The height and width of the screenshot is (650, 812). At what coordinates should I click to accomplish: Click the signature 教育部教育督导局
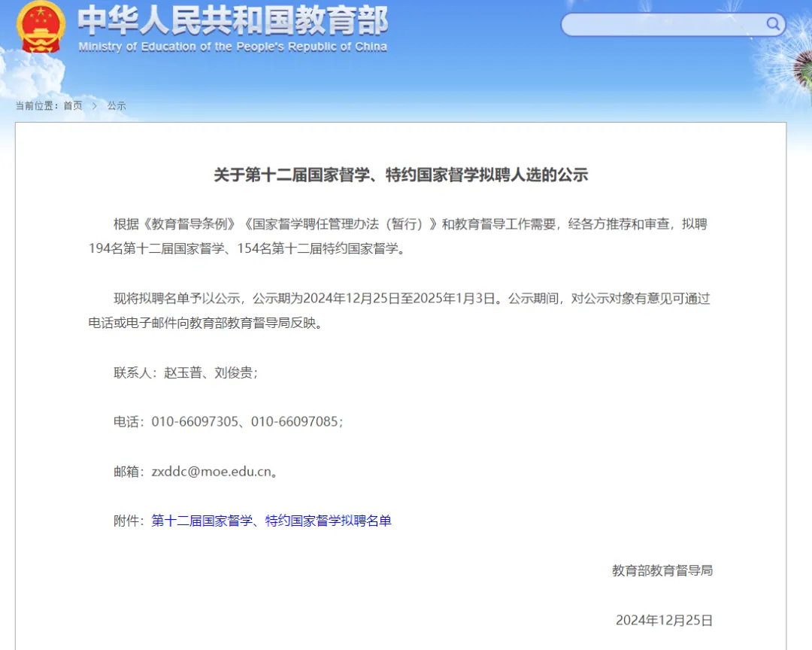tap(662, 571)
